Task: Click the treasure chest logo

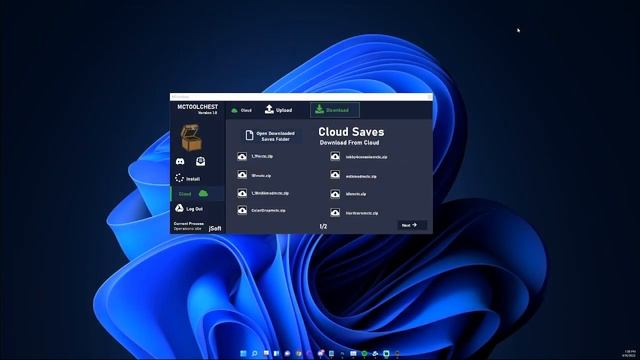Action: [x=191, y=138]
